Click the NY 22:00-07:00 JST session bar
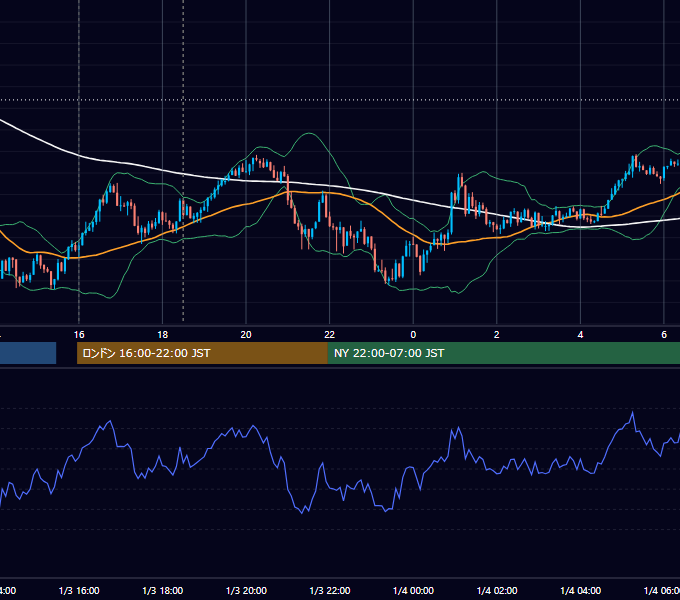Screen dimensions: 680x600 pos(503,353)
